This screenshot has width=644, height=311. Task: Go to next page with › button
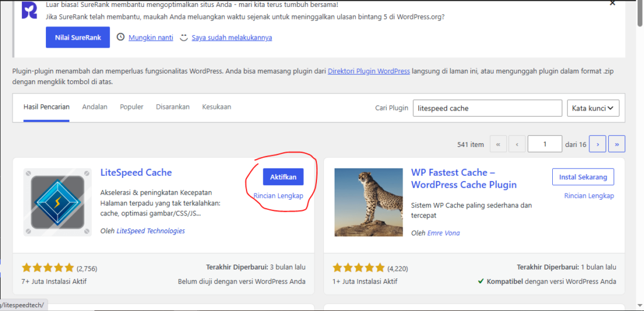pos(597,144)
